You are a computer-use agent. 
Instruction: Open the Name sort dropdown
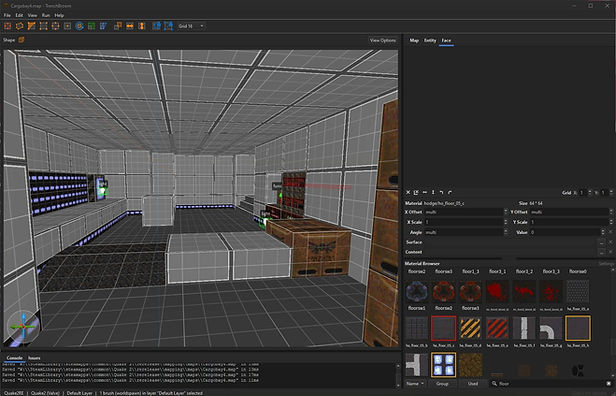416,383
